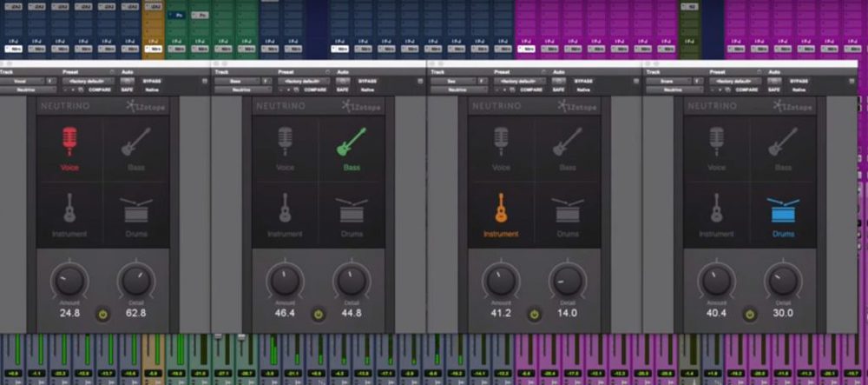
Task: Click the target icon in Vocal plugin header
Action: [x=204, y=81]
